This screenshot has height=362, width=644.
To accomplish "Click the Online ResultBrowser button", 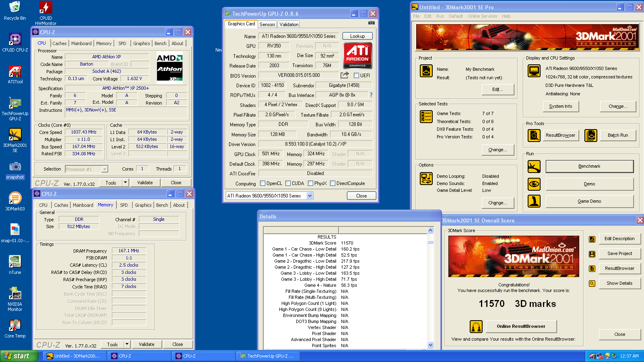I will tap(521, 326).
